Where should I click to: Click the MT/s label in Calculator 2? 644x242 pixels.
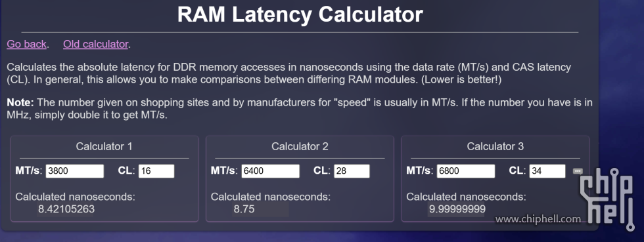224,171
